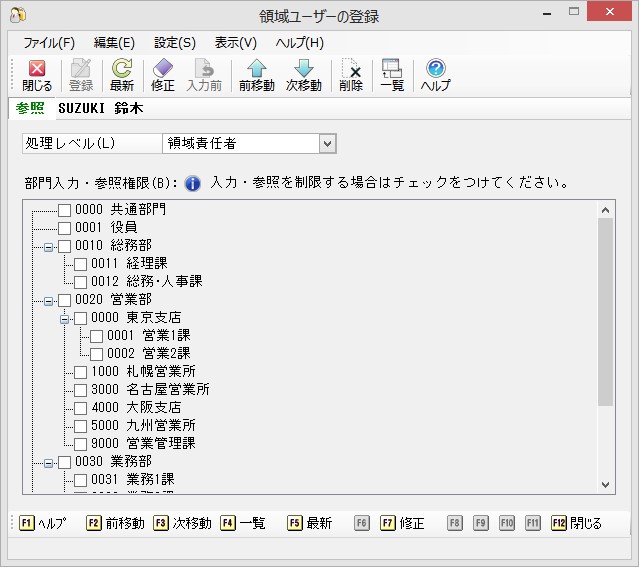This screenshot has height=567, width=639.
Task: Check the 0000 共通部門 checkbox
Action: (x=65, y=210)
